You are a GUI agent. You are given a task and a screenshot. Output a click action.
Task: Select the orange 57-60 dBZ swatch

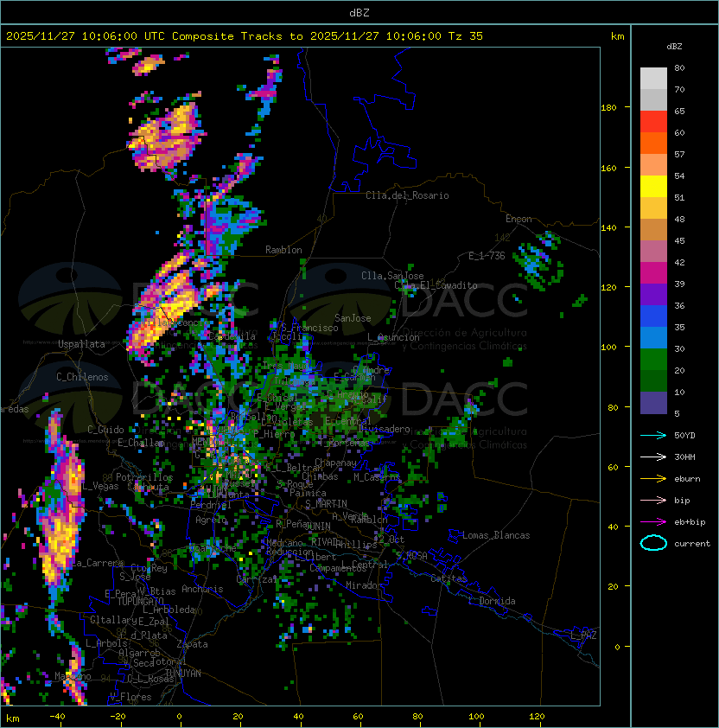(x=653, y=143)
